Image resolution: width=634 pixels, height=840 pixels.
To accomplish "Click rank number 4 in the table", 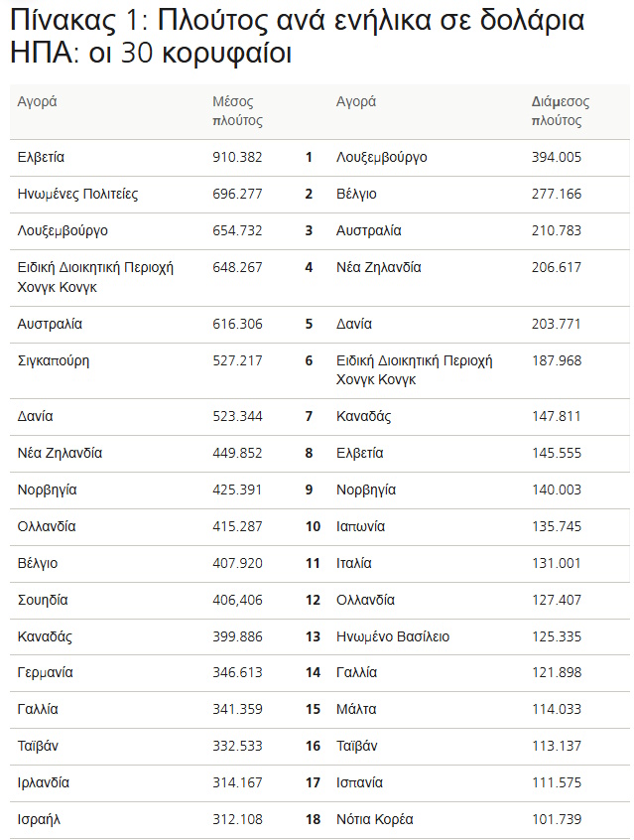I will pos(309,267).
